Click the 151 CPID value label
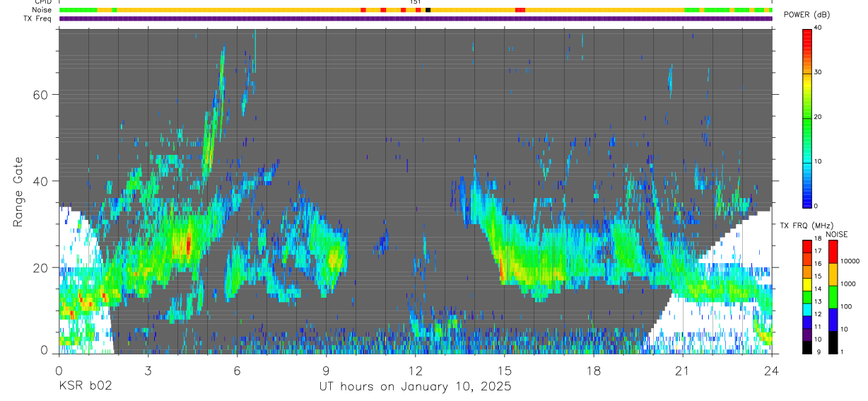Screen dimensions: 868x401 415,2
